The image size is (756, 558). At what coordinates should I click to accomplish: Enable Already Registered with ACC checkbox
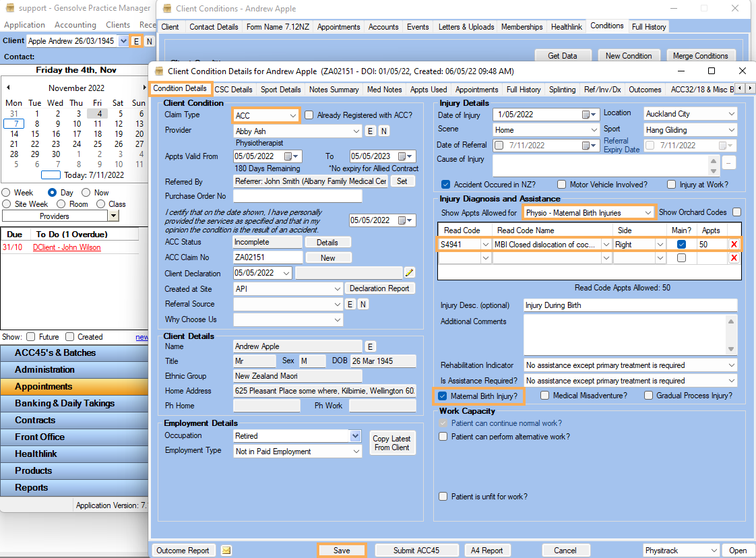click(309, 115)
